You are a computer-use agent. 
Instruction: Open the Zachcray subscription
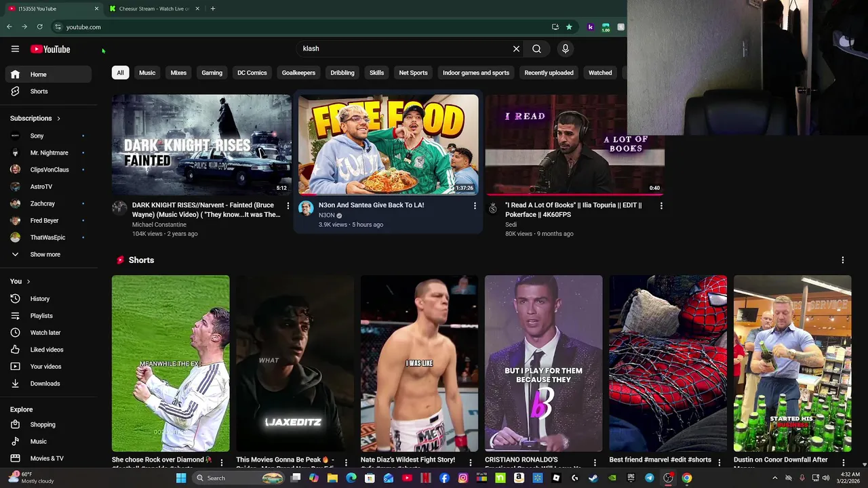click(47, 203)
